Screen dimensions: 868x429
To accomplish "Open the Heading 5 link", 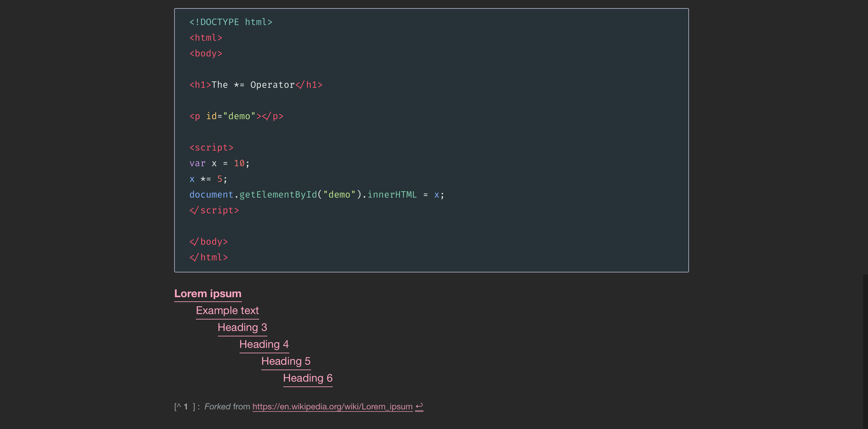I will point(286,361).
